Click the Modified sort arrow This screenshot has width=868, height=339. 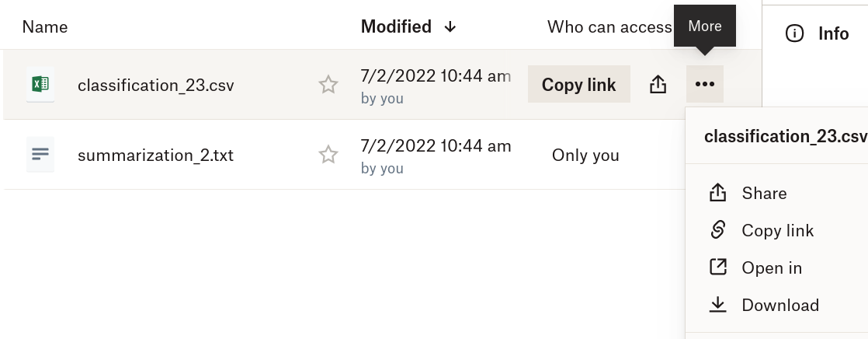[x=450, y=26]
